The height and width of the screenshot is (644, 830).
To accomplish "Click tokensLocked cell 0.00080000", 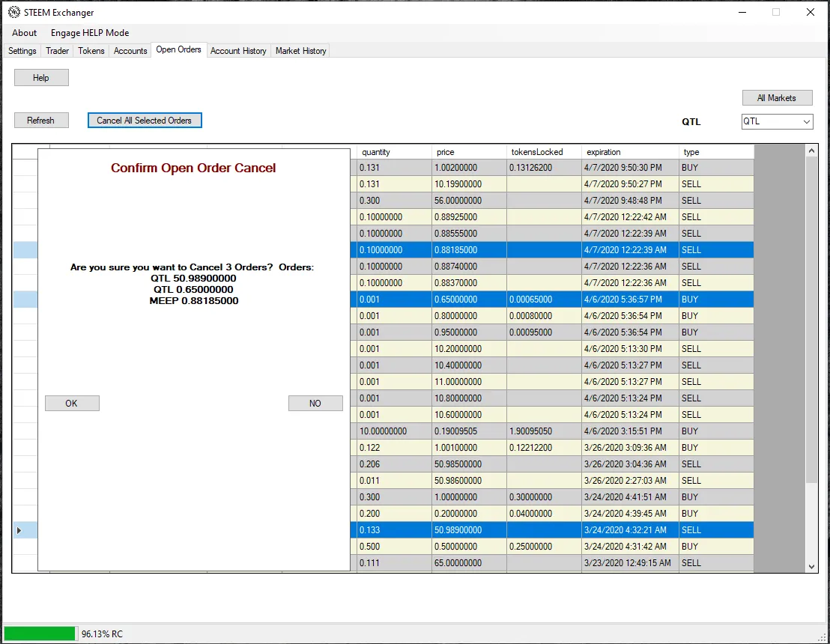I will (544, 316).
